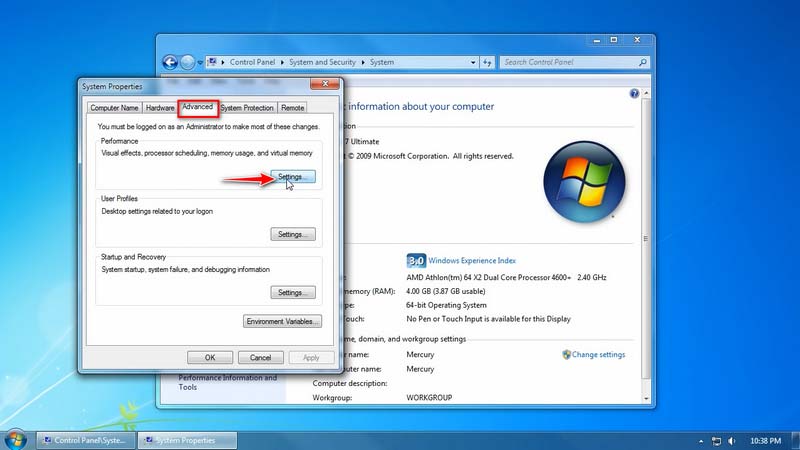800x450 pixels.
Task: Click the shield icon beside Change settings
Action: (566, 355)
